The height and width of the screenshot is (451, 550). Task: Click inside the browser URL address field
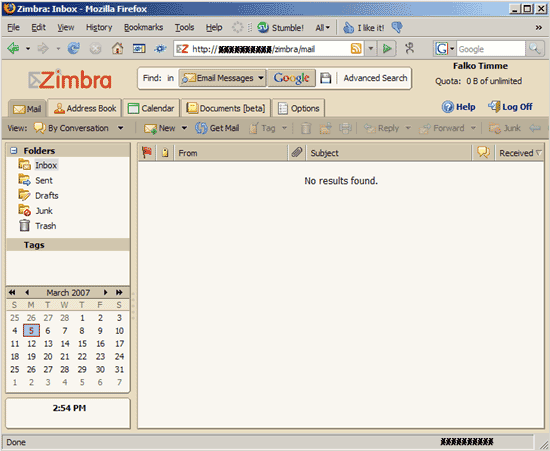(x=269, y=49)
